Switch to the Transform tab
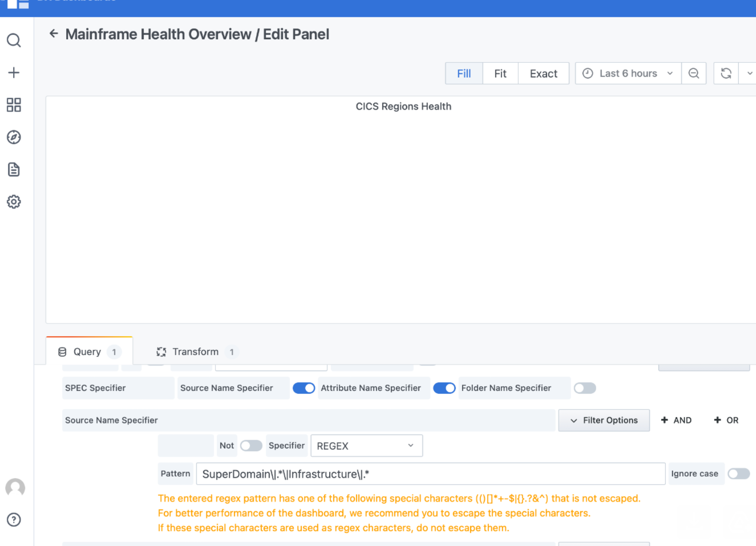 point(195,352)
